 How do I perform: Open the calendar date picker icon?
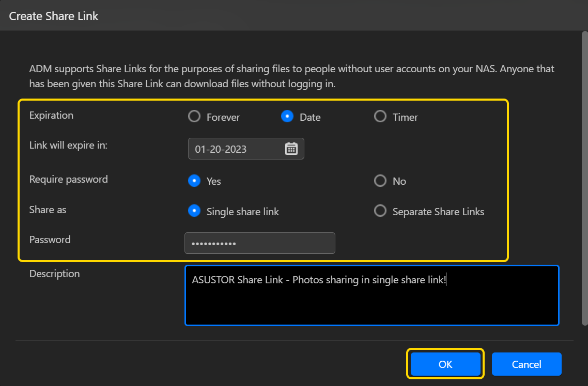[291, 149]
